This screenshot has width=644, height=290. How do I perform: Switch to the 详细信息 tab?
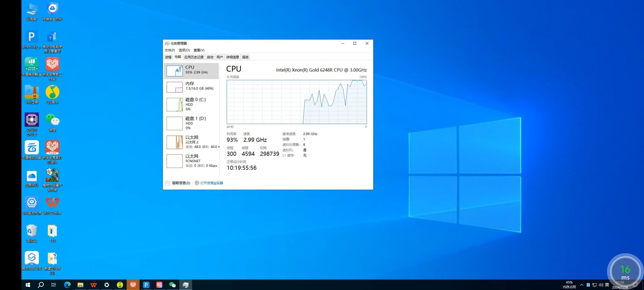coord(232,57)
